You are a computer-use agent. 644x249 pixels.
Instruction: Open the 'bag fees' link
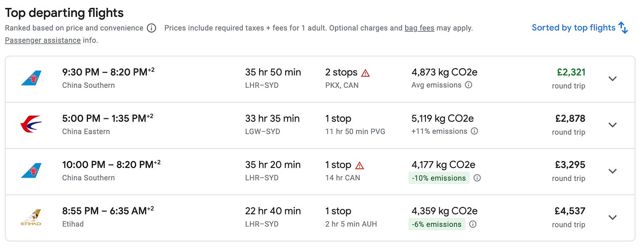coord(419,28)
